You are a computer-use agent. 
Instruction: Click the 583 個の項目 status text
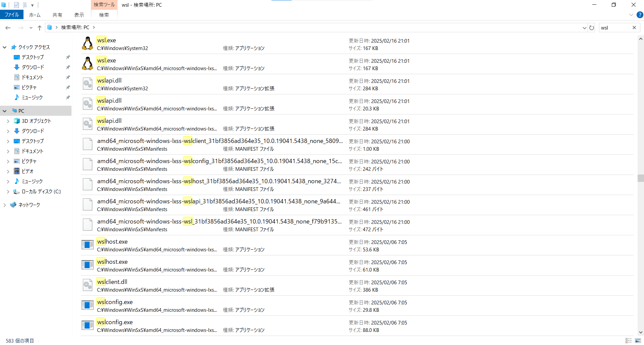coord(20,341)
